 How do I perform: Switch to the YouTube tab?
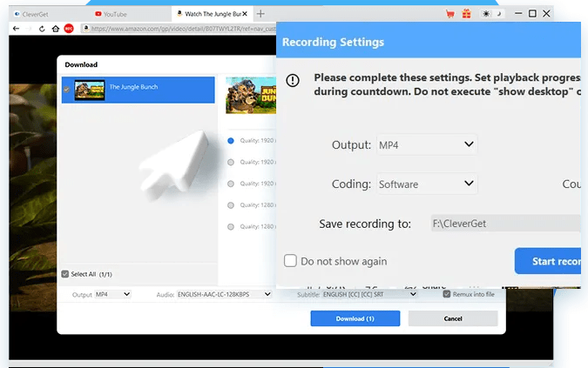[x=111, y=14]
